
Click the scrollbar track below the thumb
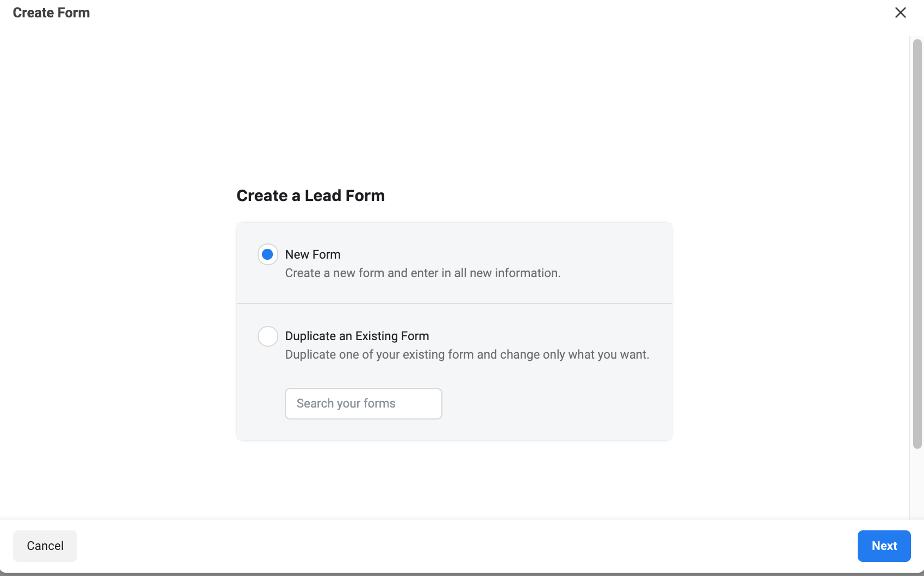[917, 484]
